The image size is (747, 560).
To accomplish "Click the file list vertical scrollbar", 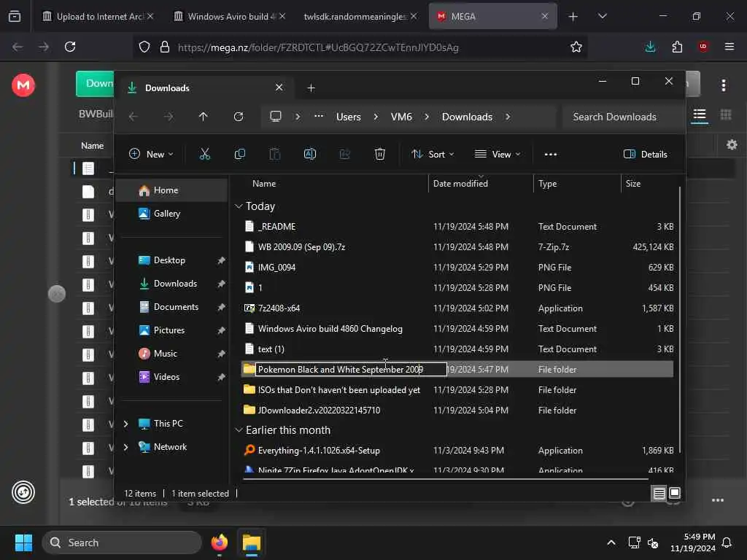I will point(679,319).
